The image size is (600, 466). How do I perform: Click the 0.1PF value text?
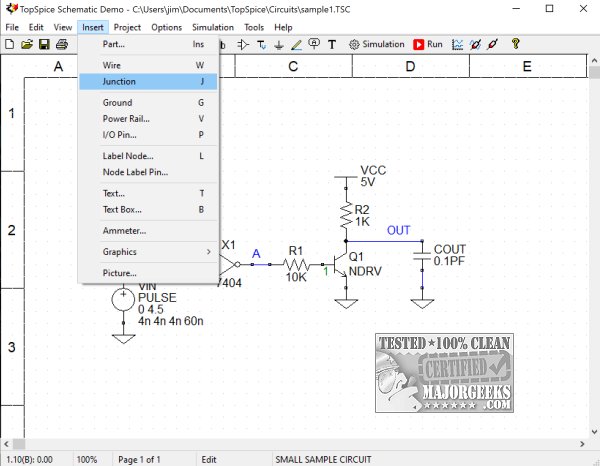pyautogui.click(x=449, y=261)
